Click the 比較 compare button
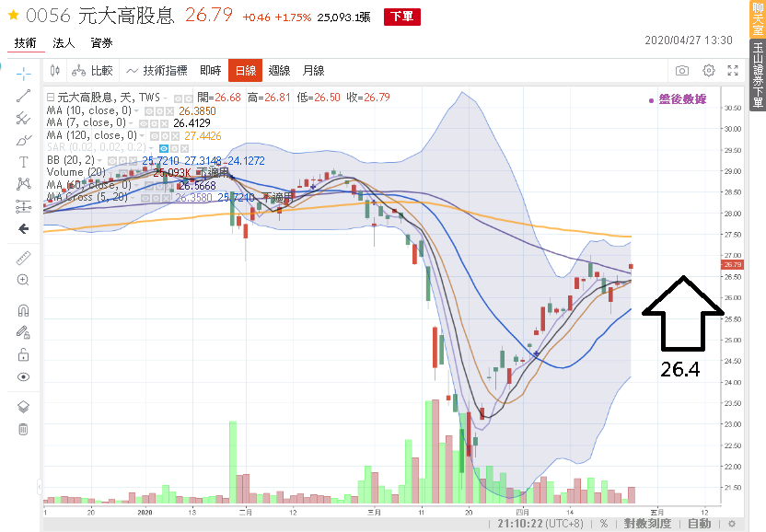The width and height of the screenshot is (766, 532). 92,71
